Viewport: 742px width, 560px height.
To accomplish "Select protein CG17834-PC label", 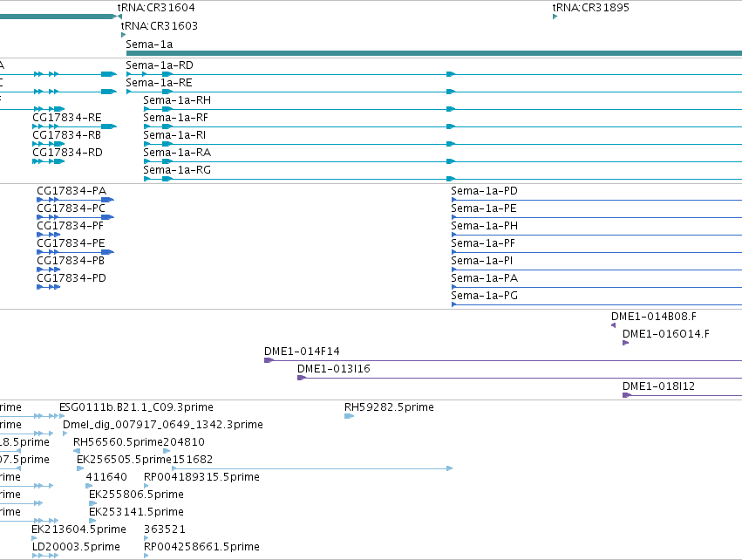I will click(71, 208).
